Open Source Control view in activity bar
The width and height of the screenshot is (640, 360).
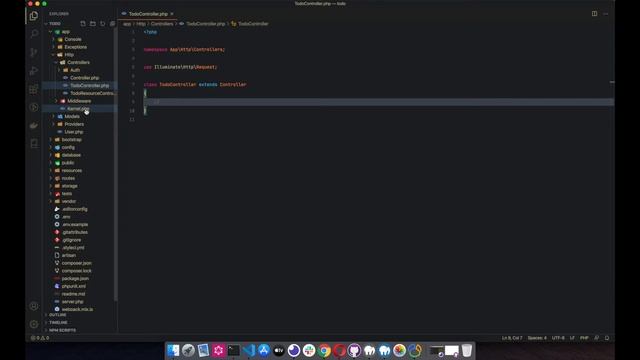click(34, 52)
